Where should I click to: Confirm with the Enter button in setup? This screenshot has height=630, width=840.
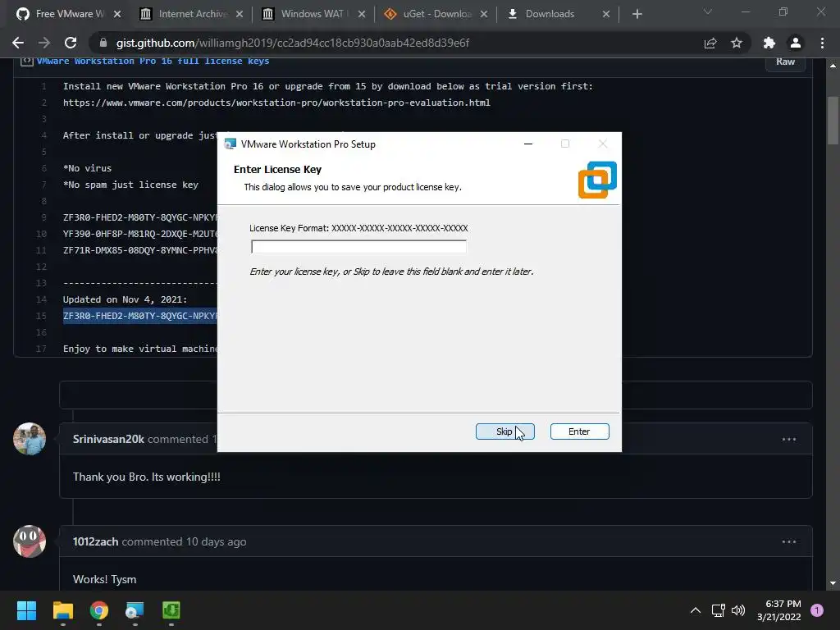pos(579,431)
